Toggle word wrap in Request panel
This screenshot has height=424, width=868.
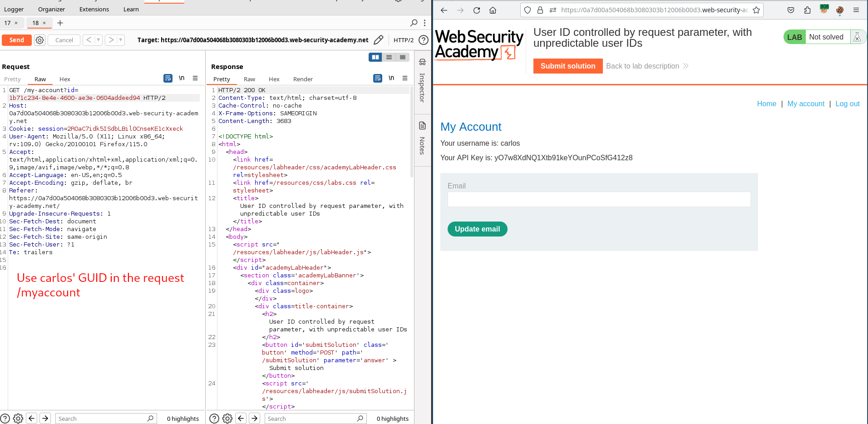point(168,78)
